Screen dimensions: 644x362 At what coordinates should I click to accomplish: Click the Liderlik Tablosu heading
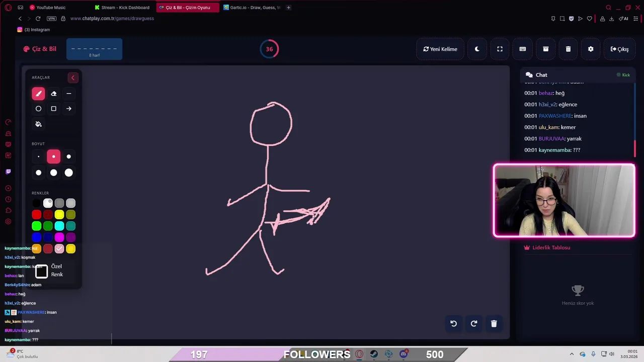click(547, 247)
